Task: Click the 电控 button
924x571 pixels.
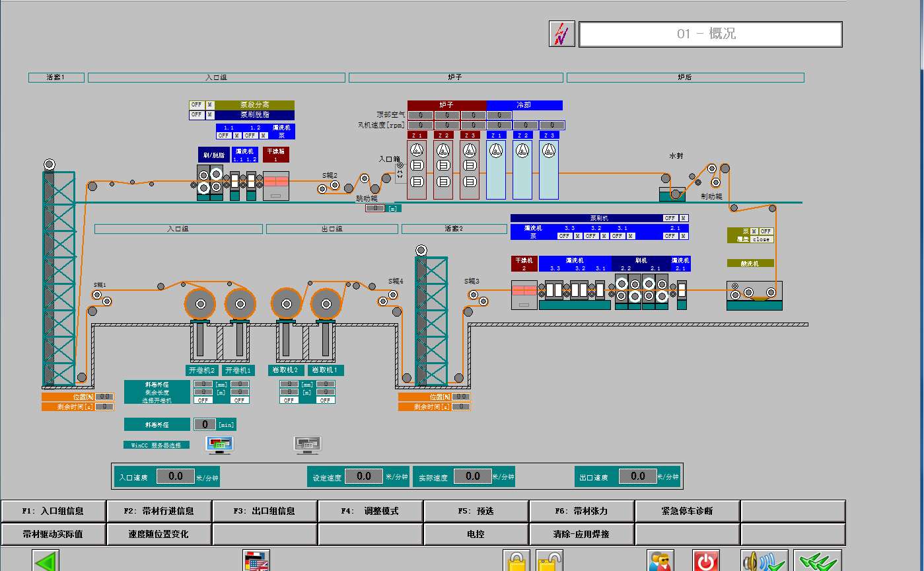Action: [x=476, y=534]
